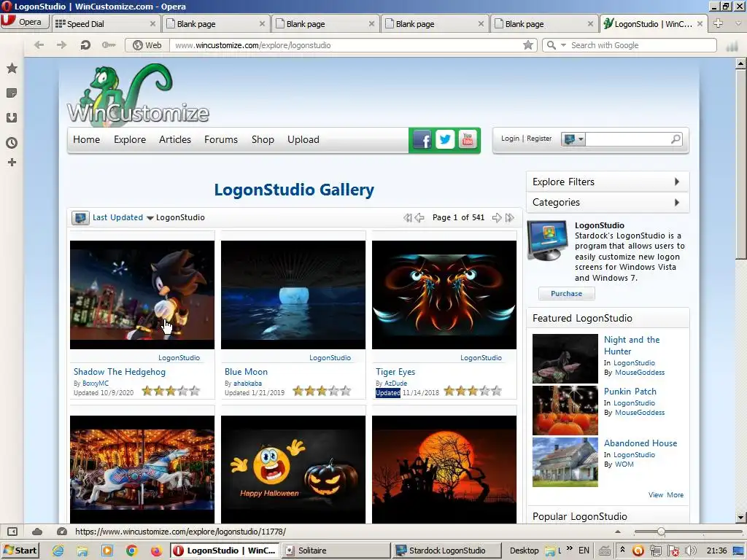
Task: Go to previous gallery page arrow
Action: [x=419, y=217]
